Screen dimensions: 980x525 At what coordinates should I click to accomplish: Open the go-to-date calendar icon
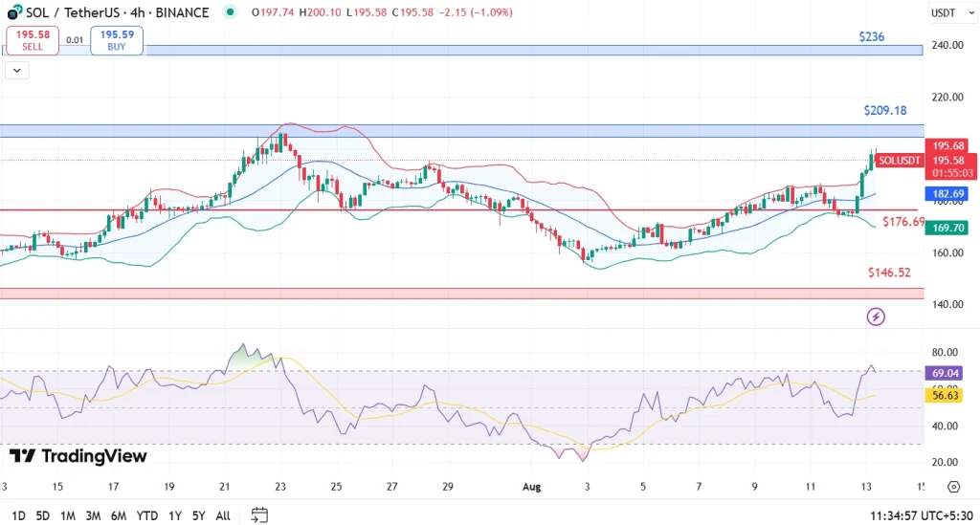point(259,515)
